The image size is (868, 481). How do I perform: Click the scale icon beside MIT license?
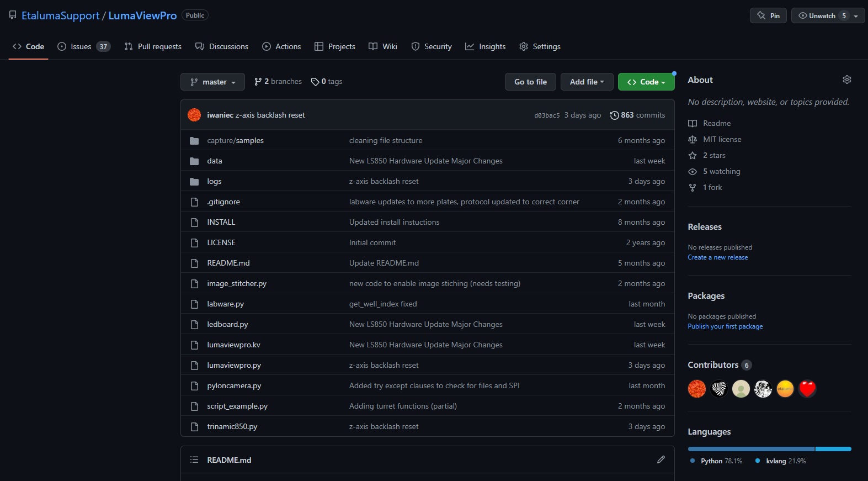click(x=693, y=140)
